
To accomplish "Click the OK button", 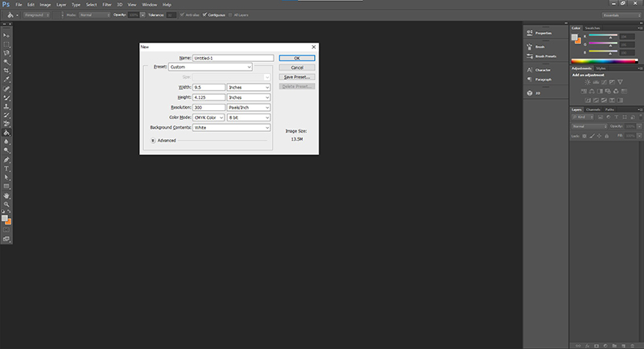I will coord(297,58).
